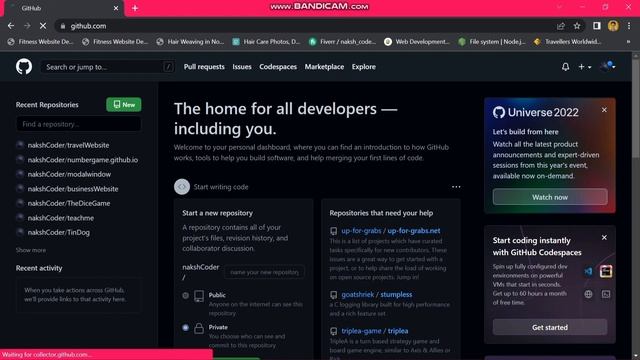Image resolution: width=640 pixels, height=360 pixels.
Task: Click the JetBrains icon in Codespaces card
Action: (x=606, y=271)
